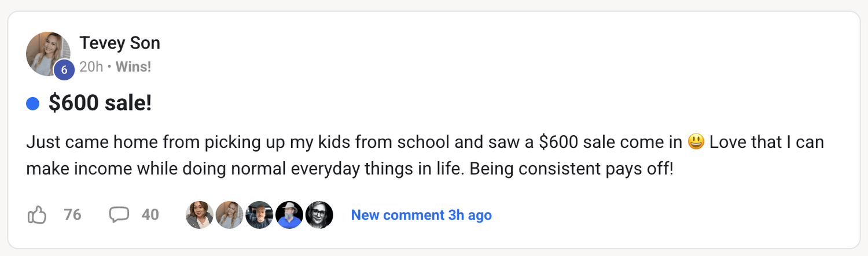Click black-and-white commenter avatar with glasses

tap(319, 215)
